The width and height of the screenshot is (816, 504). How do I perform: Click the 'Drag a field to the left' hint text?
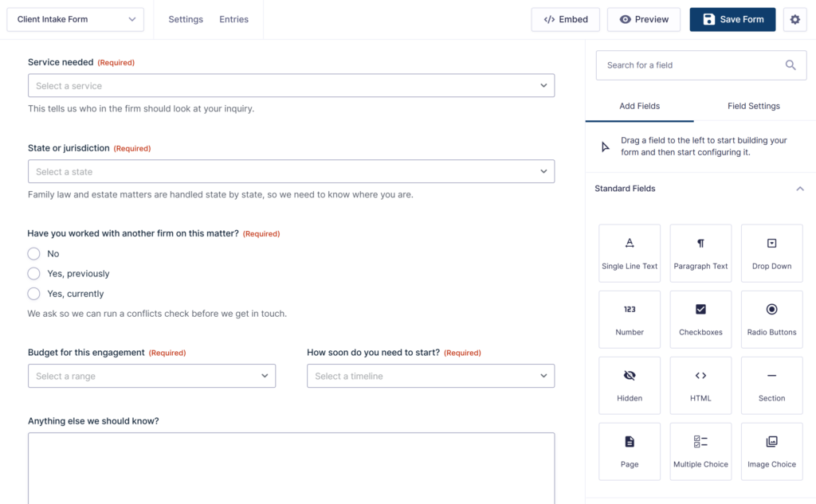(704, 147)
